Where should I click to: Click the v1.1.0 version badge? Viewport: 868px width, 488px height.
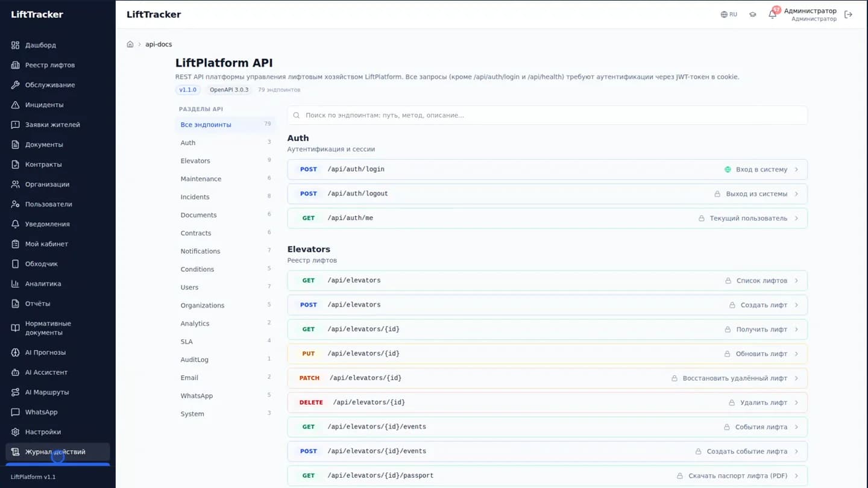click(x=188, y=90)
